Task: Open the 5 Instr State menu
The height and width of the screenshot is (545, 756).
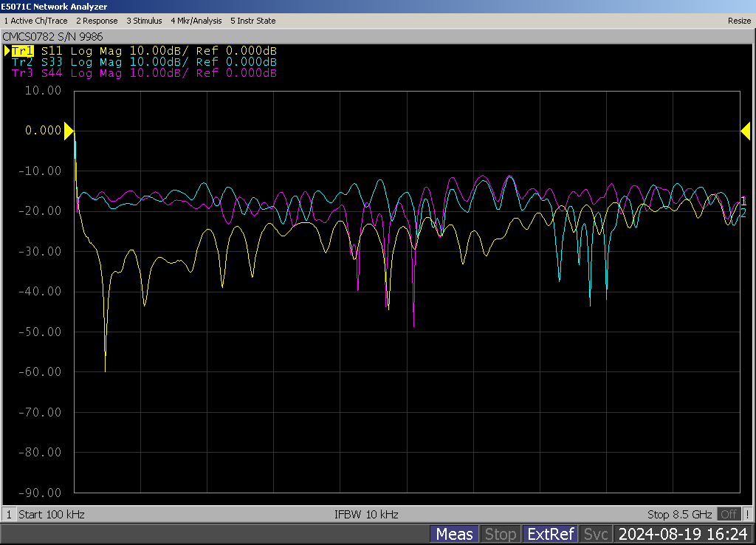Action: [x=252, y=21]
